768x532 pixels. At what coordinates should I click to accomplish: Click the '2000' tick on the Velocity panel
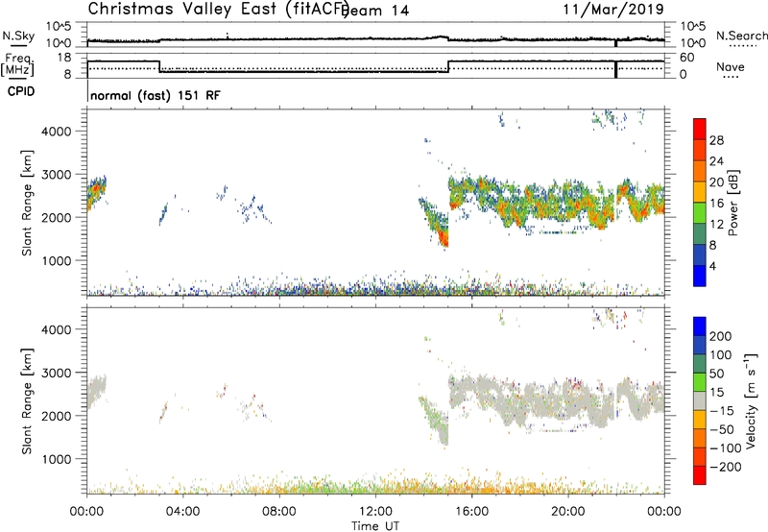pos(56,416)
